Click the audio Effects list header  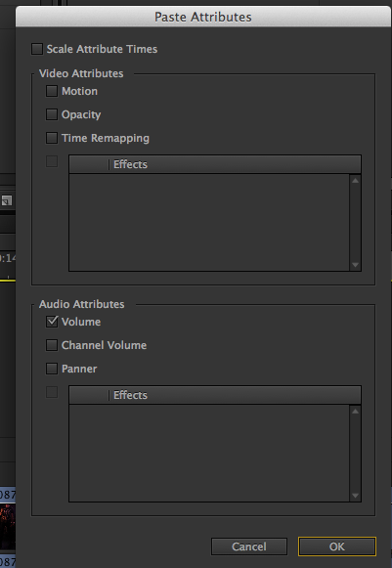tap(215, 395)
